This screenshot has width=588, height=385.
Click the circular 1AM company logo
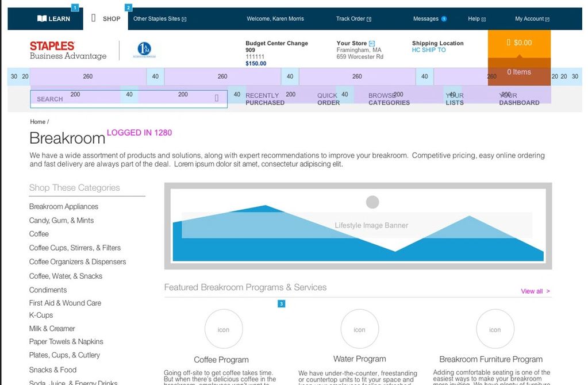coord(144,50)
